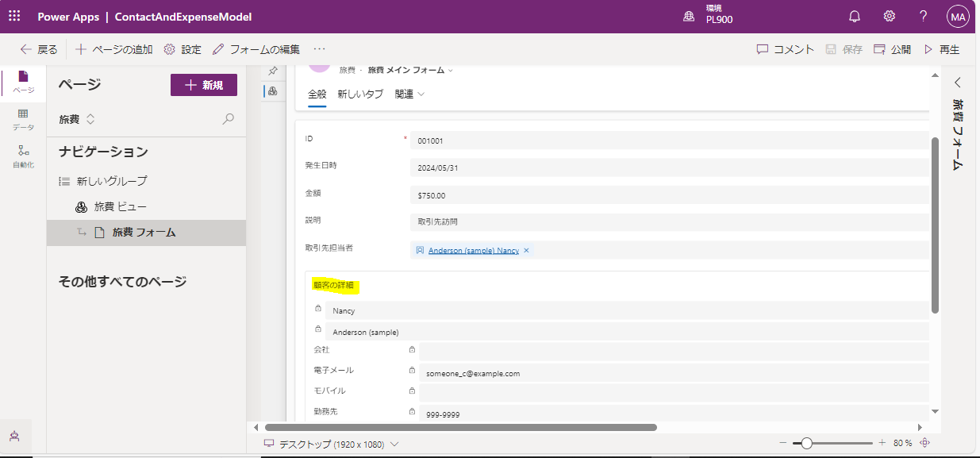Screen dimensions: 980x458
Task: Click the 新規 button
Action: tap(204, 85)
